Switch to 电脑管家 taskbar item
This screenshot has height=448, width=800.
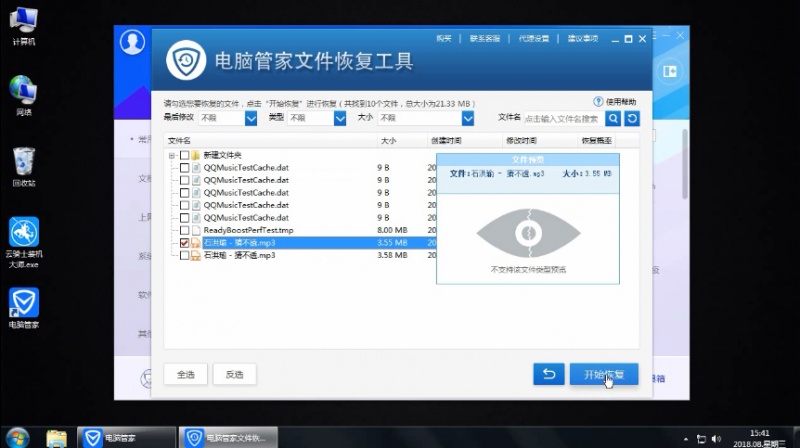[126, 438]
